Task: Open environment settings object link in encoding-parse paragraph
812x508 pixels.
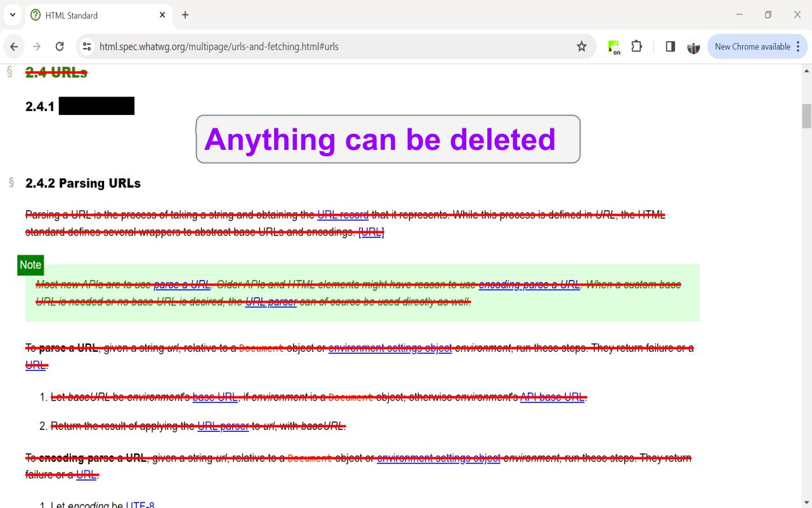Action: 438,458
